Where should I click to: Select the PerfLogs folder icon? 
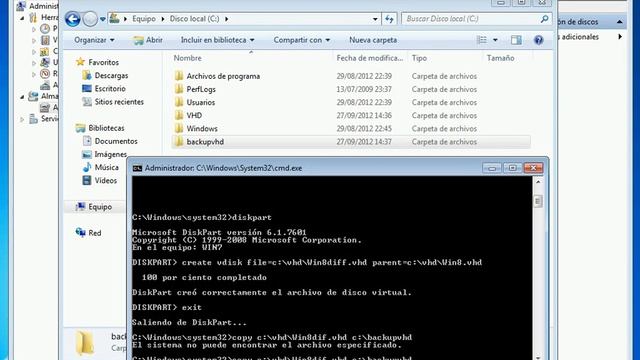(179, 89)
